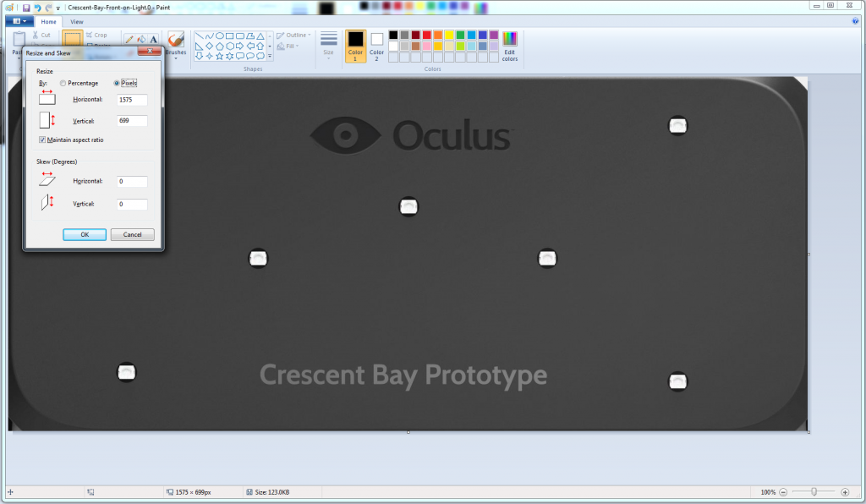The image size is (866, 504).
Task: Open the shape Outline dropdown
Action: click(x=293, y=36)
